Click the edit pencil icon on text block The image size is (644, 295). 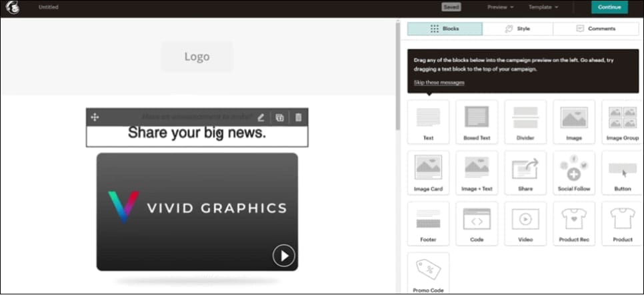coord(261,117)
